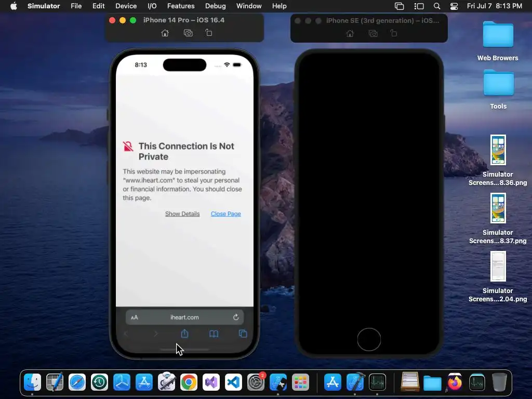Take screenshot of iPhone 14 Pro simulator
Image resolution: width=532 pixels, height=399 pixels.
(x=188, y=33)
